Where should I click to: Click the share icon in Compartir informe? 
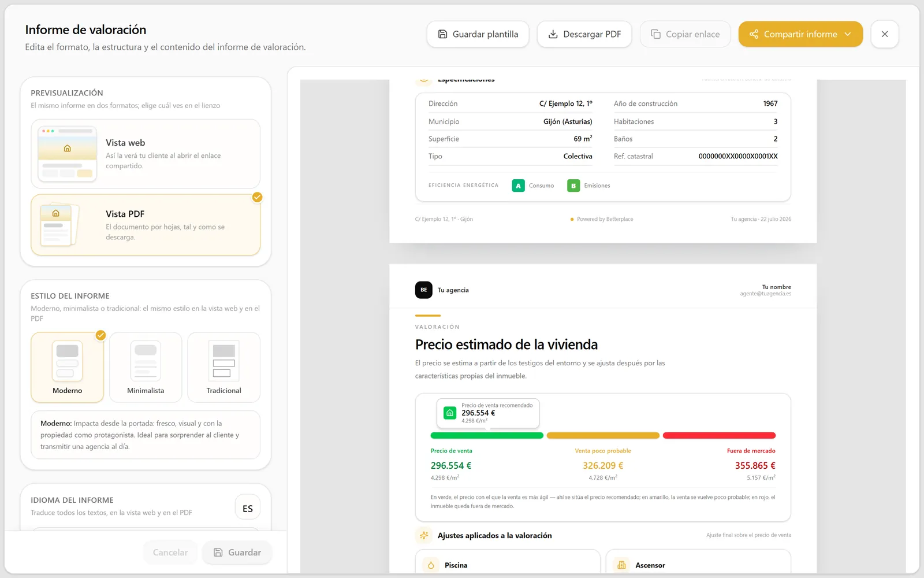pyautogui.click(x=754, y=34)
